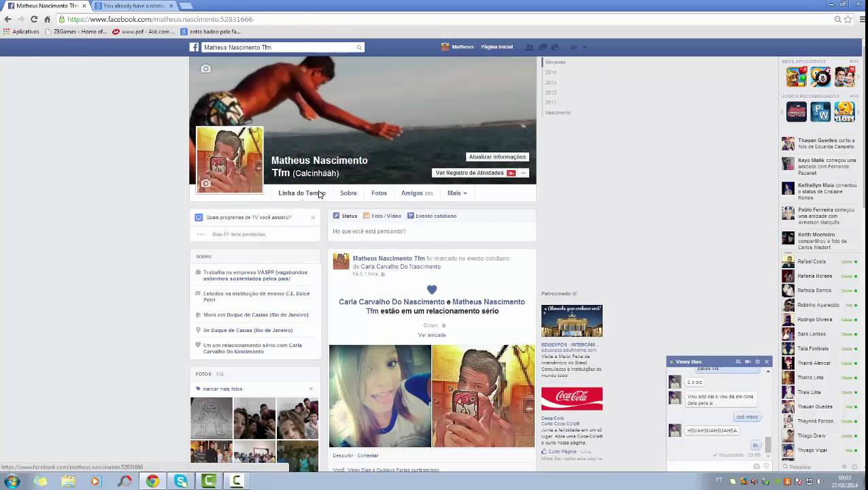Open the 8 Ball Pool app icon
This screenshot has width=868, height=490.
tap(820, 77)
